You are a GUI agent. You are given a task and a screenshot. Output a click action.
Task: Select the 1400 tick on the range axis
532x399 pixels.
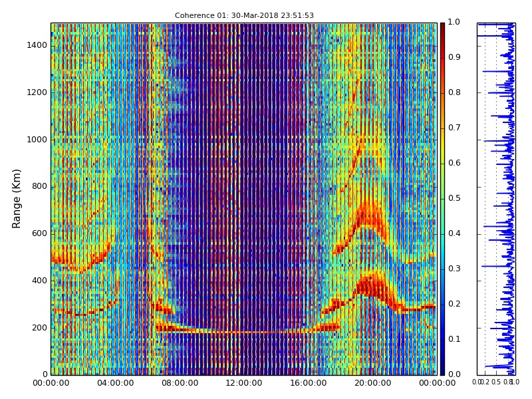[37, 45]
